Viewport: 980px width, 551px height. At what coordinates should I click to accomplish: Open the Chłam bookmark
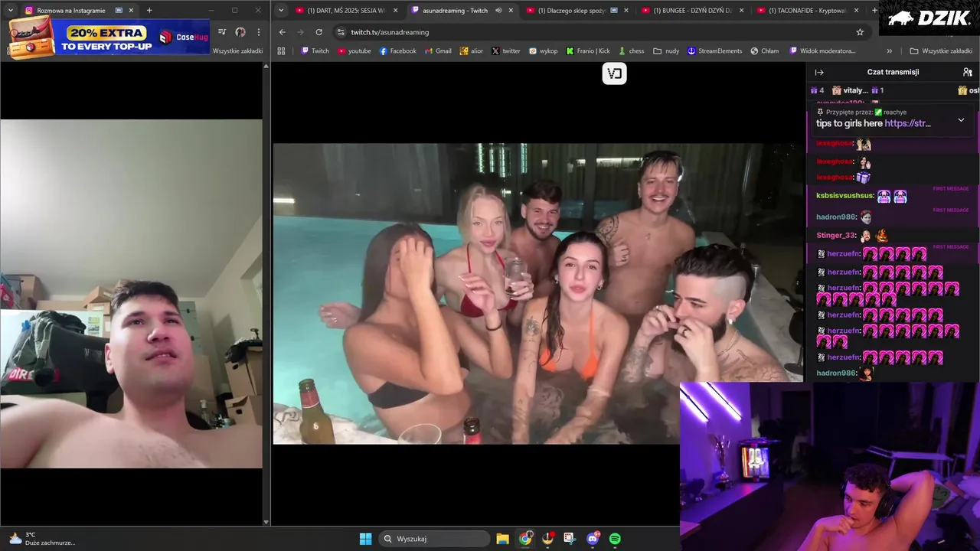(x=764, y=51)
